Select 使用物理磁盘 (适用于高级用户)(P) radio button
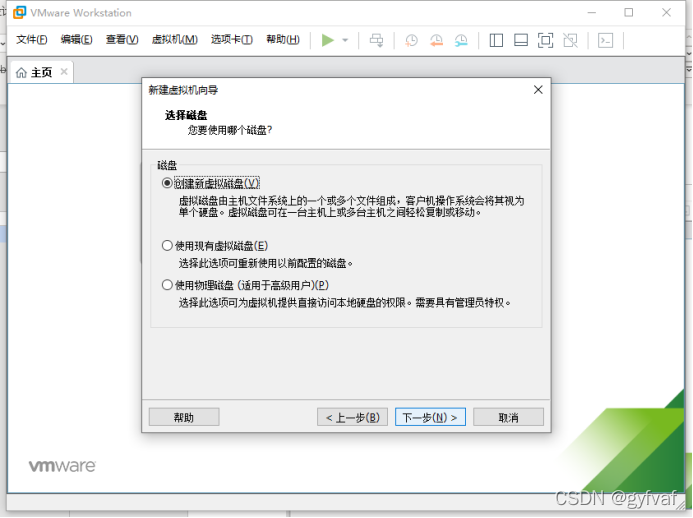The image size is (693, 518). click(x=167, y=285)
